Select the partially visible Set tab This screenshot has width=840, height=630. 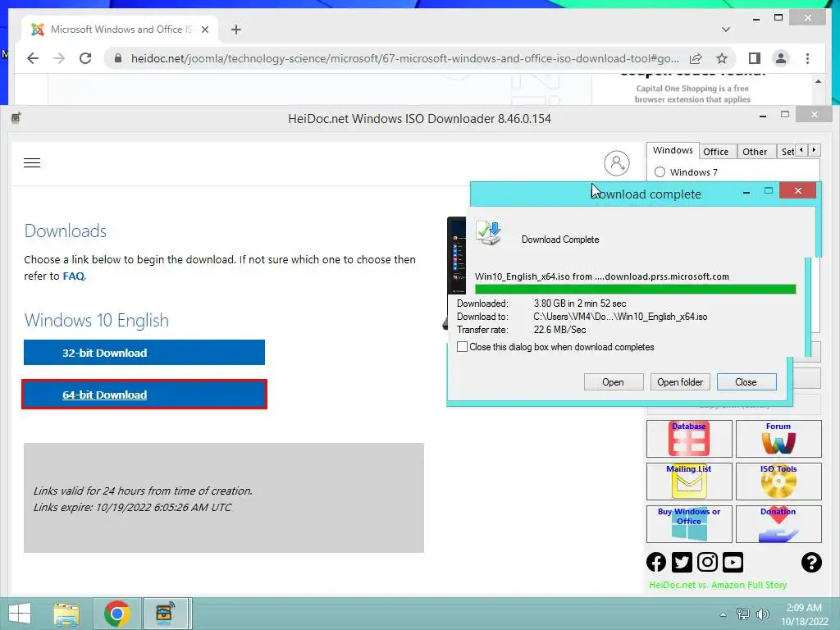[x=787, y=152]
